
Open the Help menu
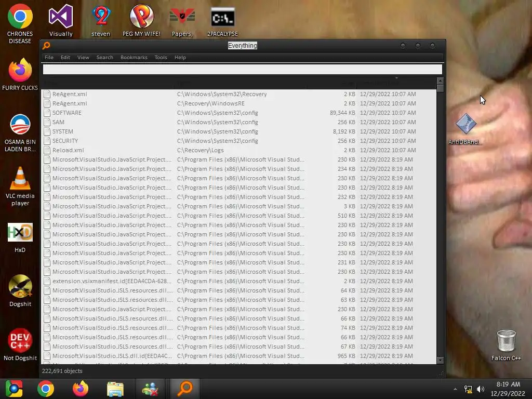click(x=180, y=57)
